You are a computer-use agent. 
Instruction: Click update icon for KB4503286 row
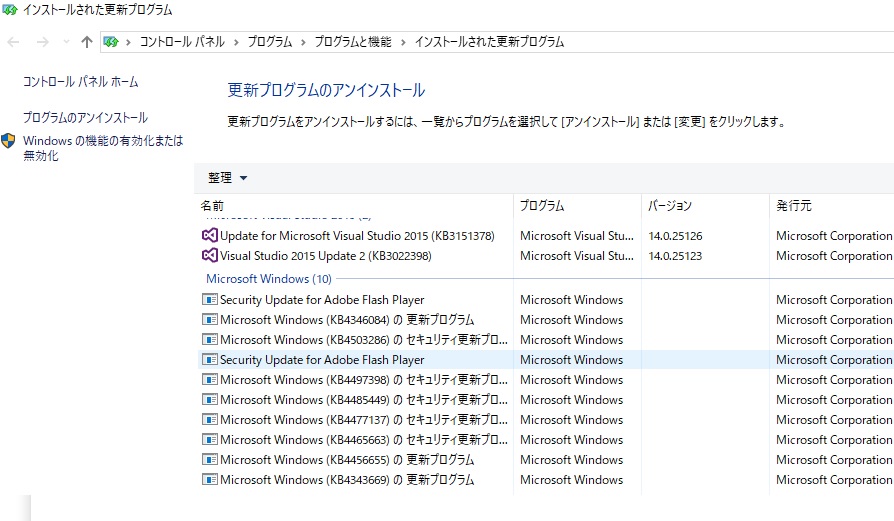(x=210, y=339)
